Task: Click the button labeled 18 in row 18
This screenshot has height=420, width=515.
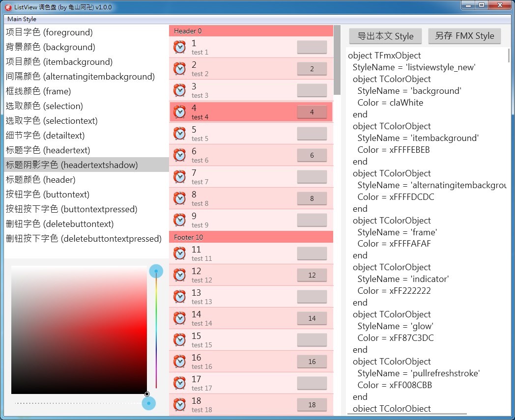Action: tap(312, 405)
